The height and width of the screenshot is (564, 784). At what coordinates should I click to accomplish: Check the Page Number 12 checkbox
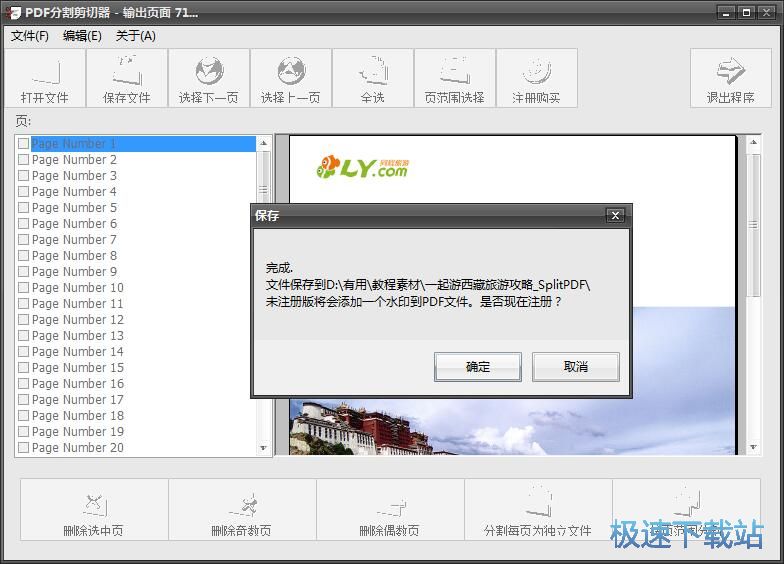pos(24,320)
